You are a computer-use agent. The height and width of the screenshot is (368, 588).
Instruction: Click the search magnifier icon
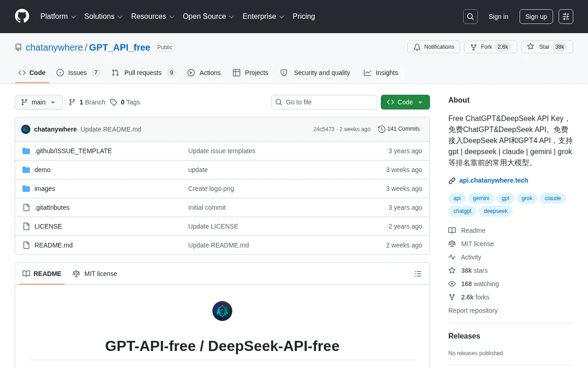[x=470, y=17]
